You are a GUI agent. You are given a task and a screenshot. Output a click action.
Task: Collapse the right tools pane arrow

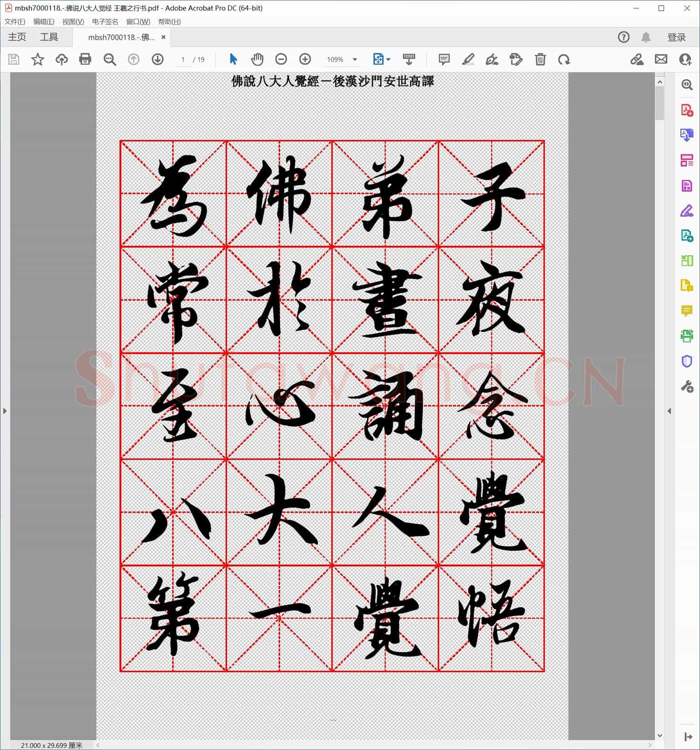click(x=669, y=411)
